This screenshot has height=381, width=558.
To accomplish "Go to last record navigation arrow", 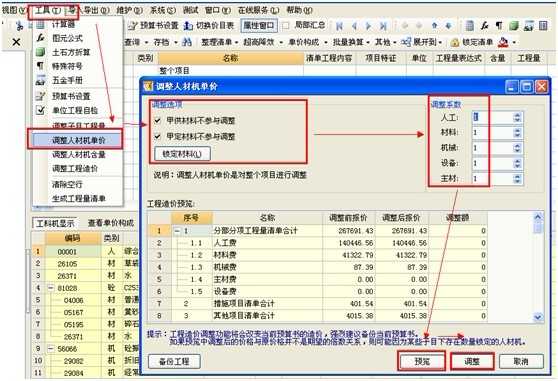I will pyautogui.click(x=383, y=26).
